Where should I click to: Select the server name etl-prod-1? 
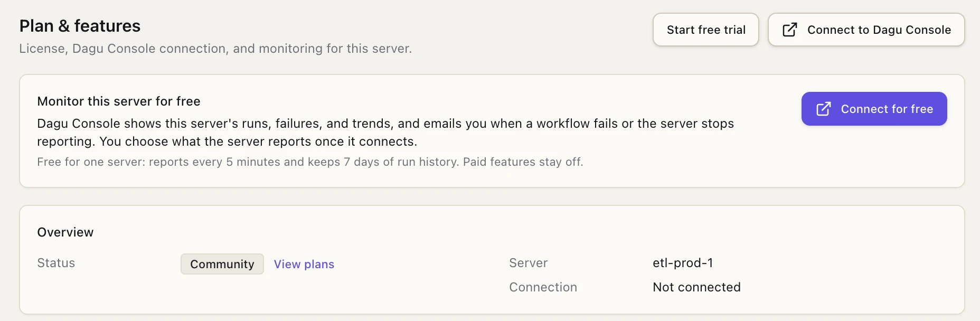click(x=683, y=263)
